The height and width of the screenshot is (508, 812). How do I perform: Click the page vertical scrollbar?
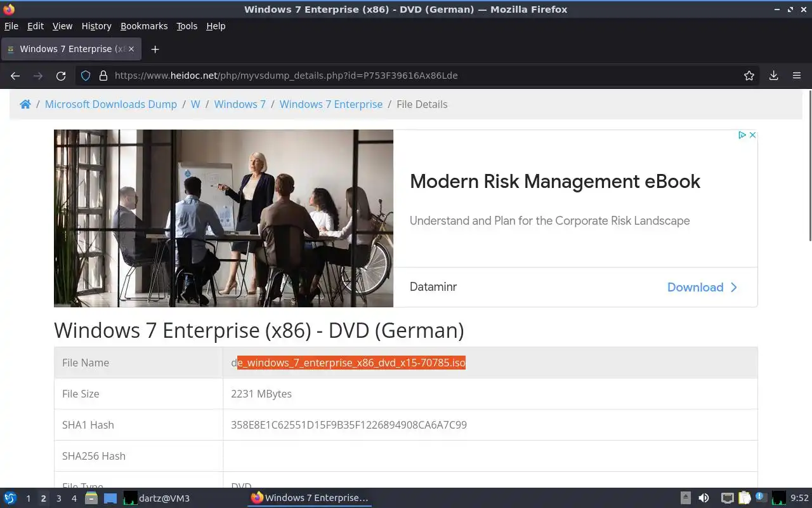point(809,165)
